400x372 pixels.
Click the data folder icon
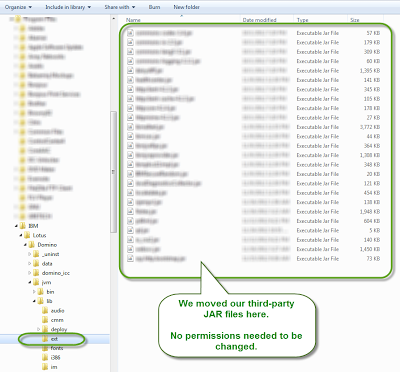coord(36,263)
